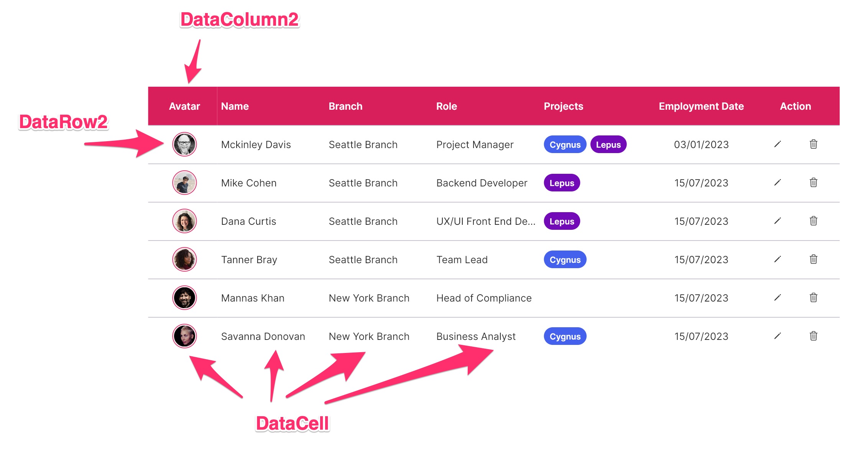The width and height of the screenshot is (868, 455).
Task: Select the Role column header
Action: [x=446, y=106]
